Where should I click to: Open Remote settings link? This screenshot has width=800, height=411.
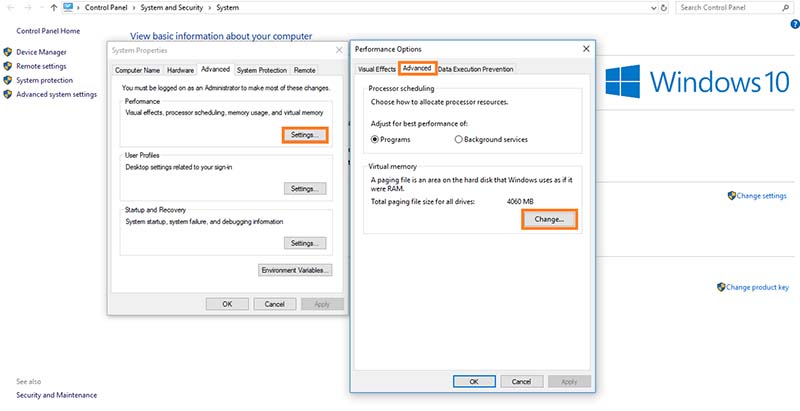click(x=41, y=66)
